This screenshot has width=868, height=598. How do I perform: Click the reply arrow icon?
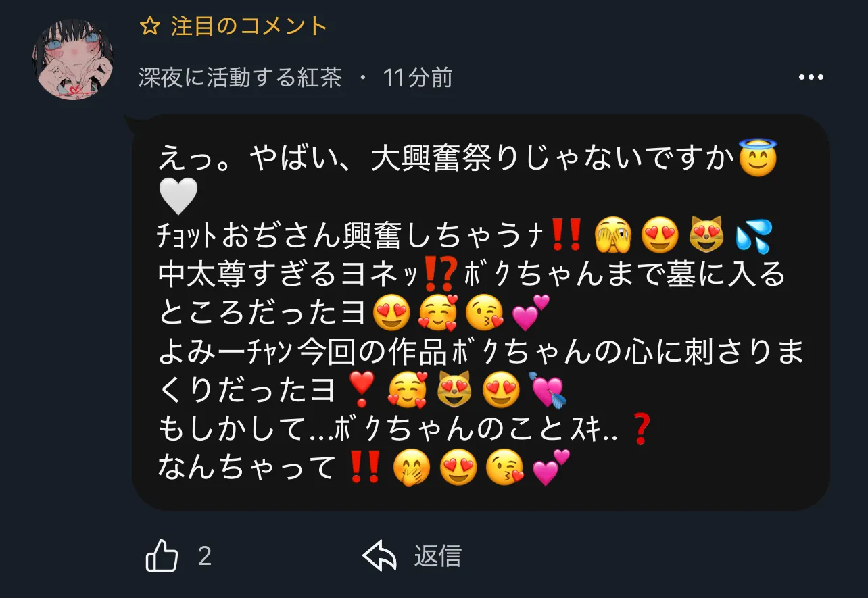pos(379,556)
